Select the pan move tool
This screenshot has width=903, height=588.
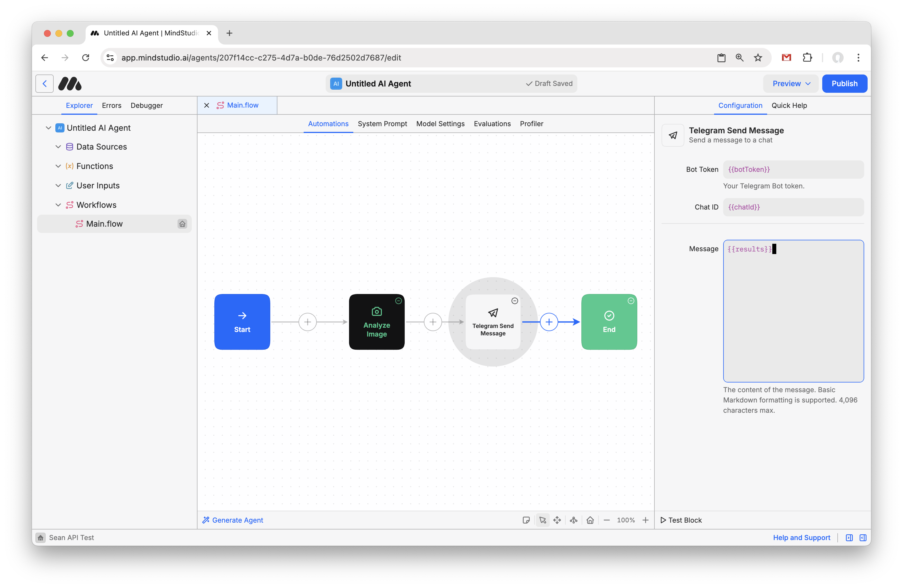[x=557, y=520]
